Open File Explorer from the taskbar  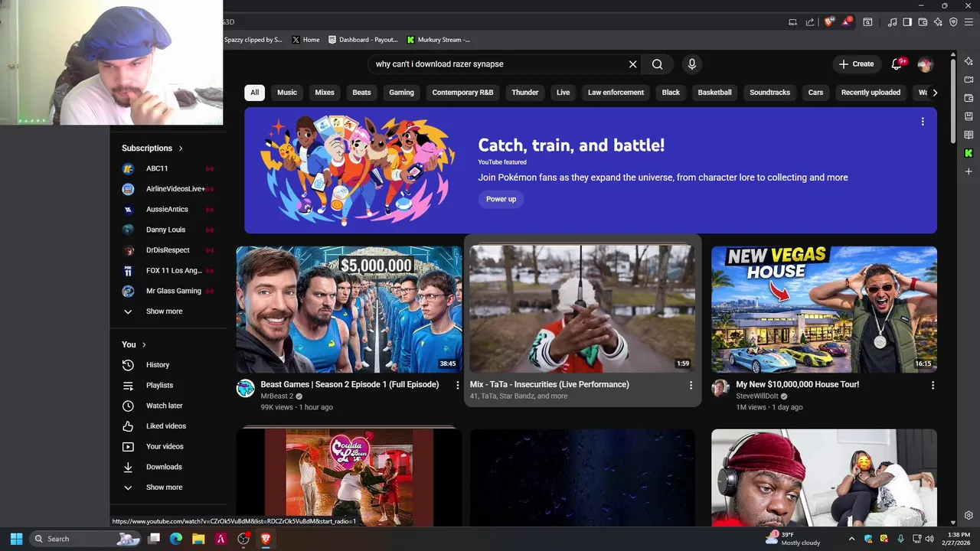point(198,539)
